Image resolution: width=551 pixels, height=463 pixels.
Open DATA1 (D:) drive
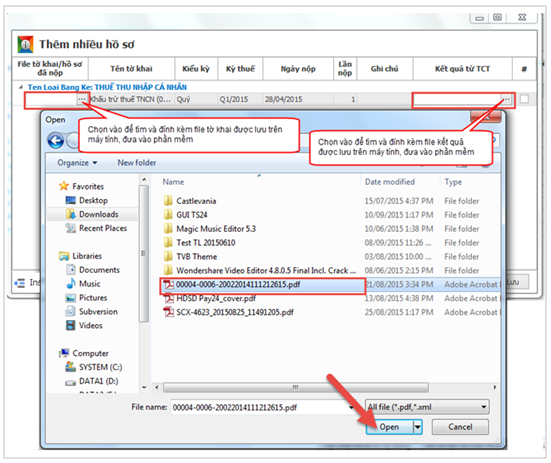point(98,381)
